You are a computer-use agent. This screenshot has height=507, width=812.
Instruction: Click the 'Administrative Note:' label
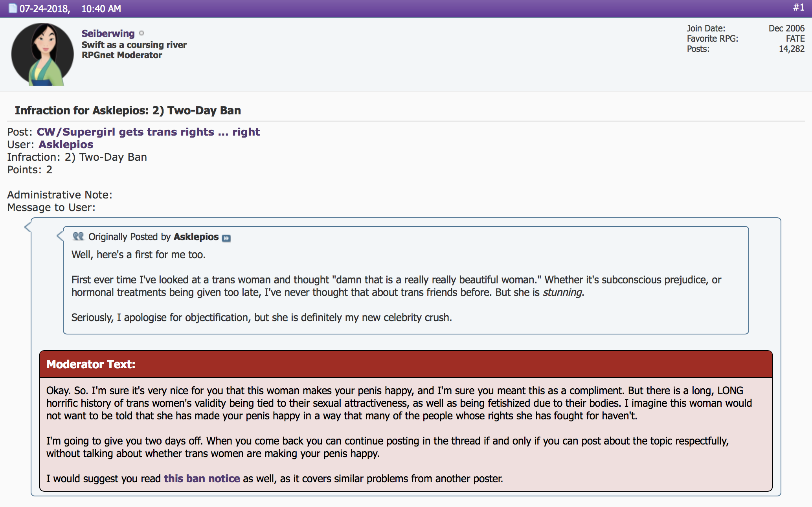[x=60, y=195]
